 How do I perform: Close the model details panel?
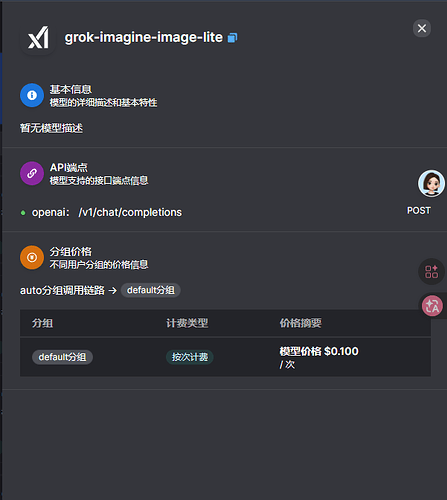click(x=422, y=28)
